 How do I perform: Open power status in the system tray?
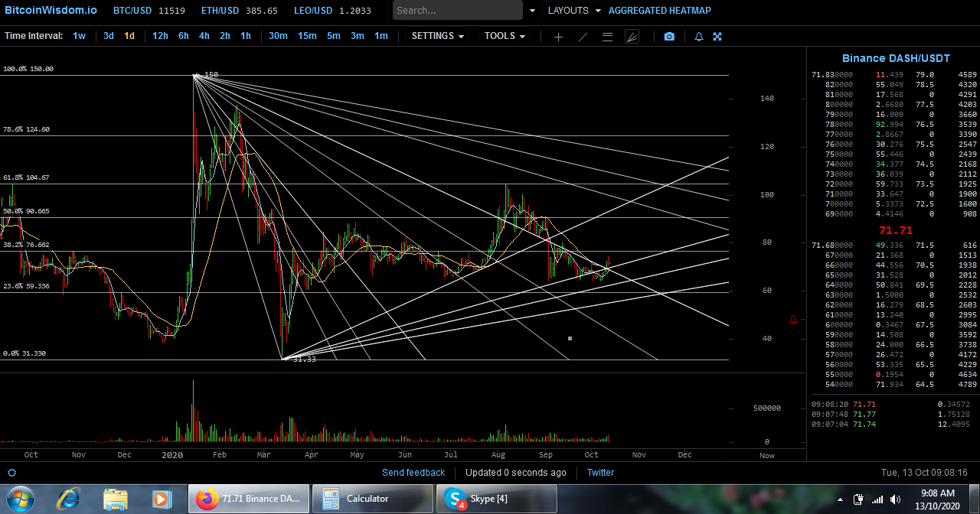click(858, 499)
